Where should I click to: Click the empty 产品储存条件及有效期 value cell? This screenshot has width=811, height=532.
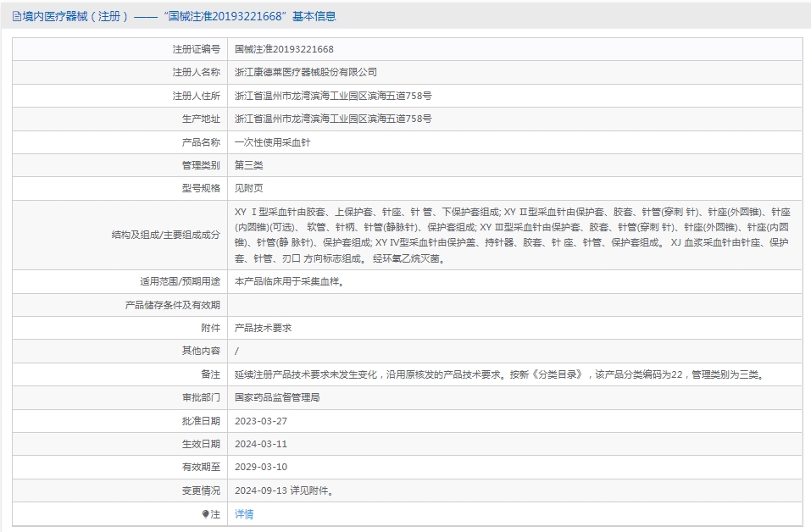[x=514, y=305]
